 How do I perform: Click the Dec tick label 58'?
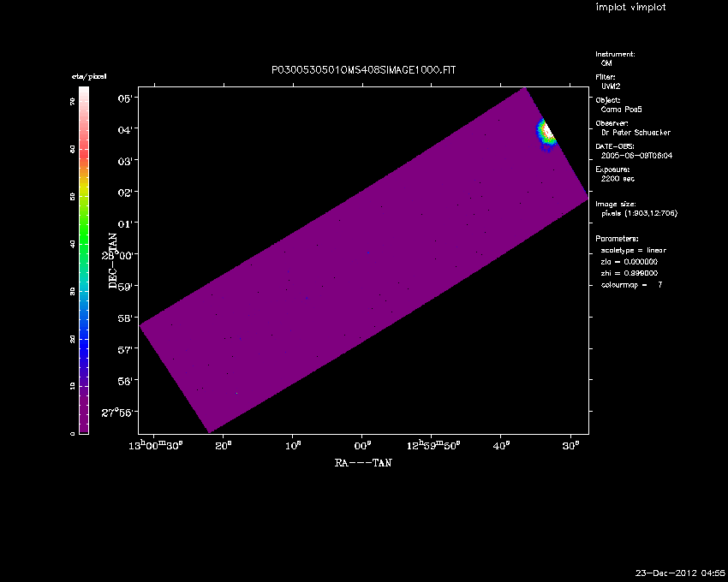(124, 318)
